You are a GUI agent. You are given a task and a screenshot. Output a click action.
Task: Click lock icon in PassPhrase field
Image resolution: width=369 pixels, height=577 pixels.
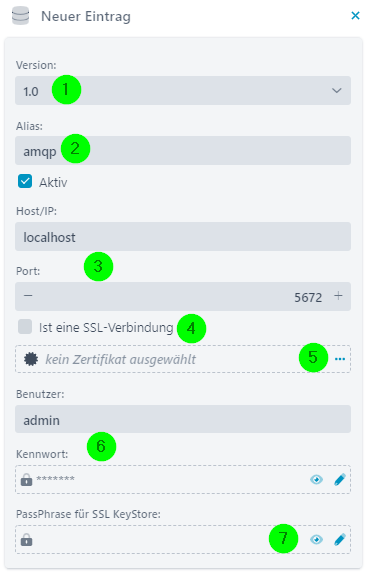point(26,539)
